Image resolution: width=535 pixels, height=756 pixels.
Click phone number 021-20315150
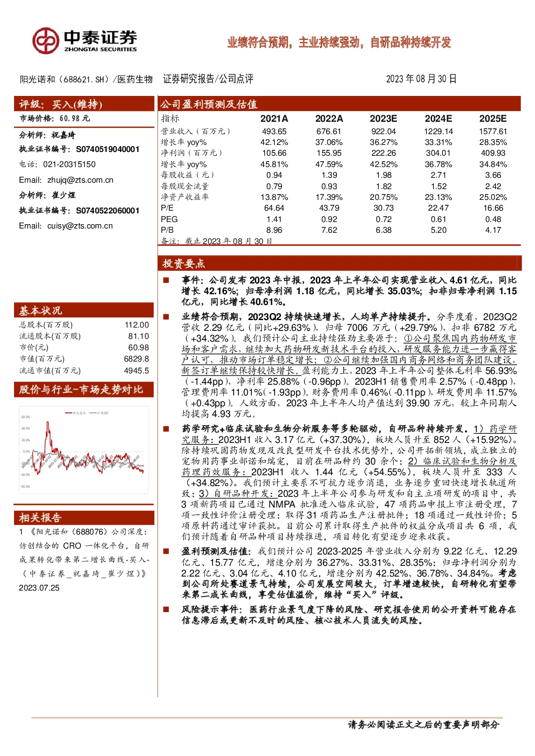69,164
